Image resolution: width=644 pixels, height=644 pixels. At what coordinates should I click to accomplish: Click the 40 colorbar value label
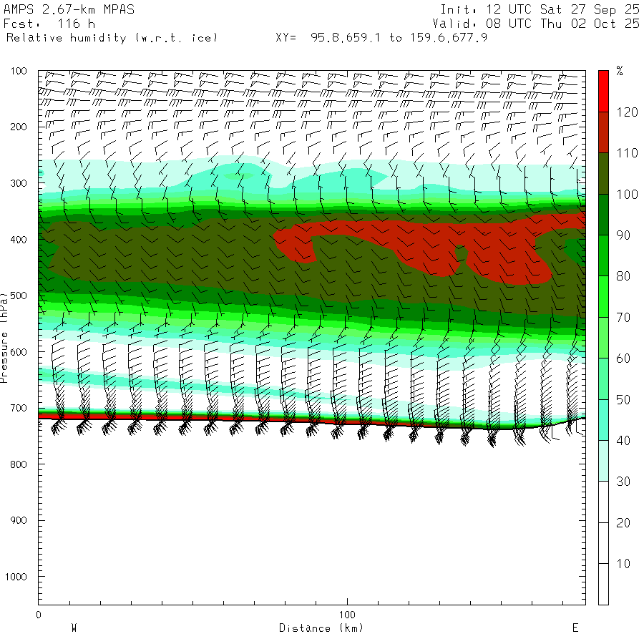623,441
